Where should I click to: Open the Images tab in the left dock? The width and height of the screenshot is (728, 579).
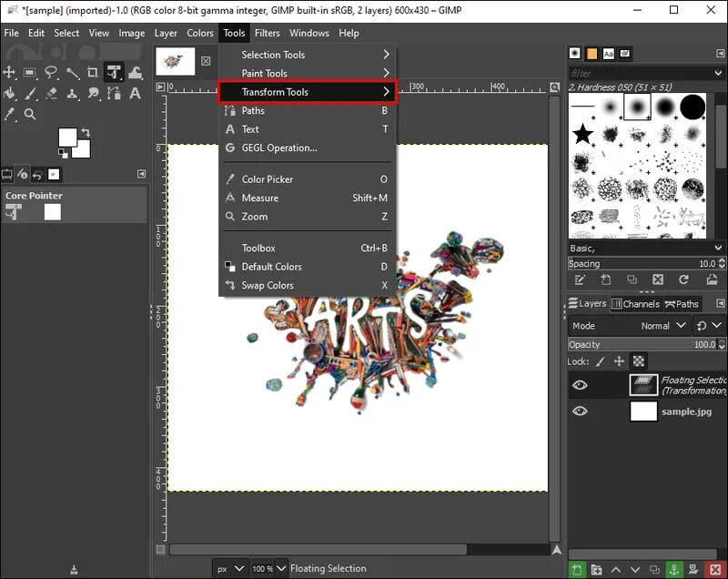point(54,175)
